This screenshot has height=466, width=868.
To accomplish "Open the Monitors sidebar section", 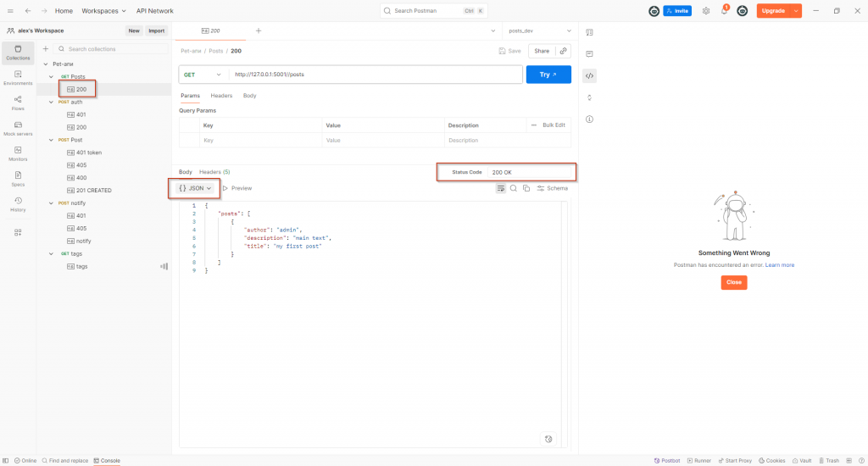I will [18, 154].
